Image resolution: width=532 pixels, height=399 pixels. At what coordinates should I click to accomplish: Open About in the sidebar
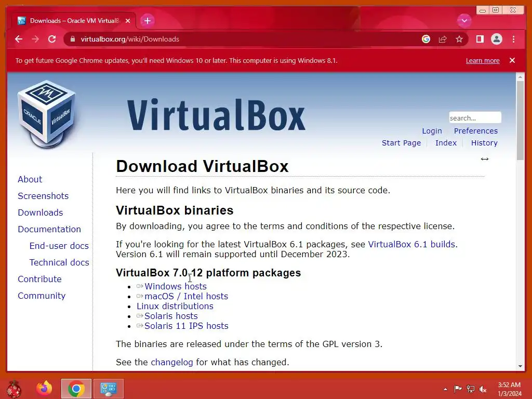coord(30,179)
